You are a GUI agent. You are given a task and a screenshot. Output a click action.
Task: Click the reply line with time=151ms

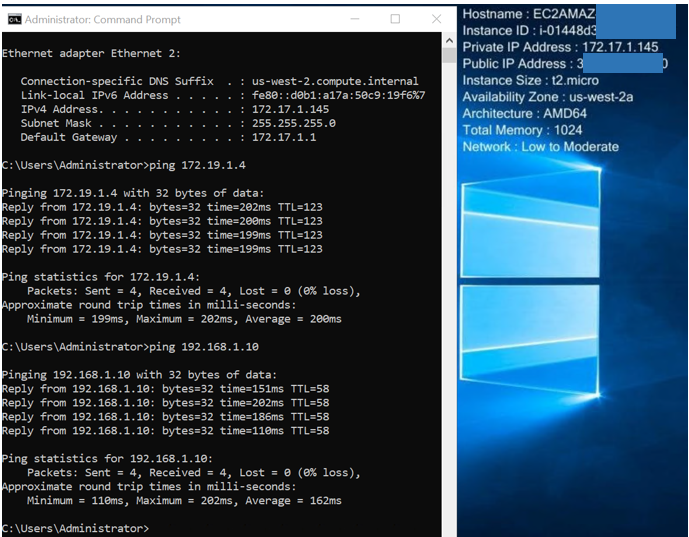point(166,389)
